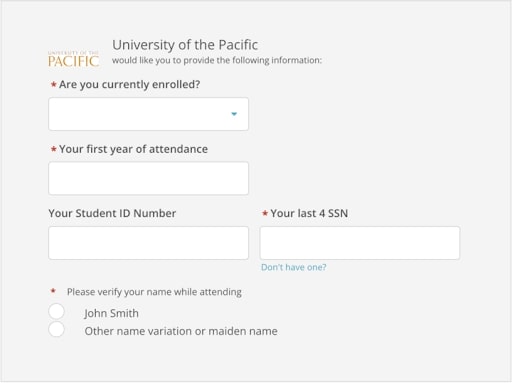Screen dimensions: 512x383
Task: Click the red asterisk beside enrolled question
Action: pos(53,84)
